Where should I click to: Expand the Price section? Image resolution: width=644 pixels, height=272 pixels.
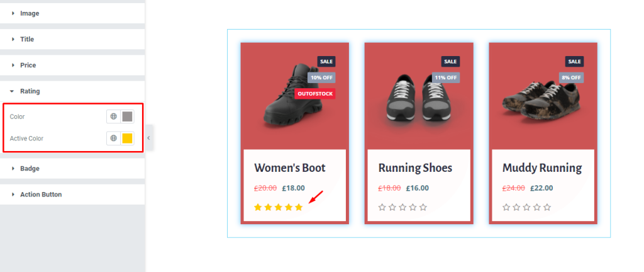click(x=72, y=65)
